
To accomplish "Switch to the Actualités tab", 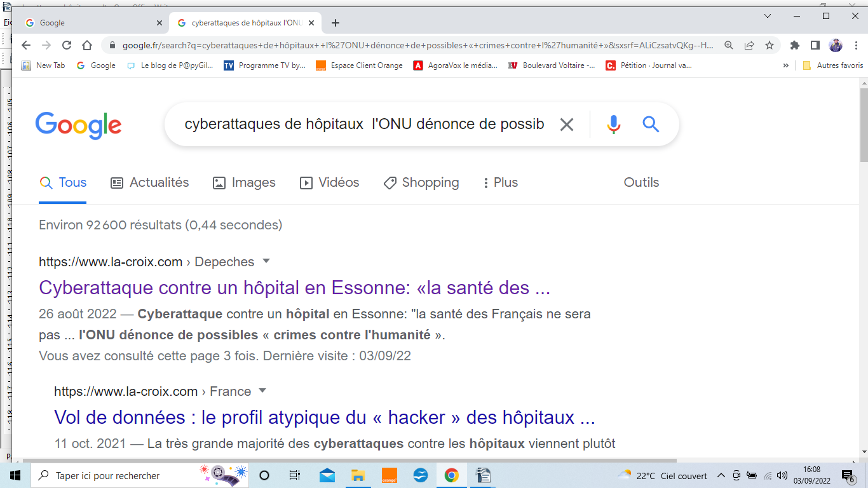I will click(x=150, y=183).
